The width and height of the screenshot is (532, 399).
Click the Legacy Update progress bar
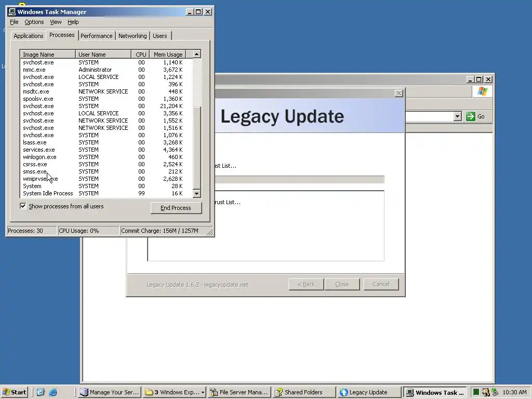pyautogui.click(x=300, y=179)
